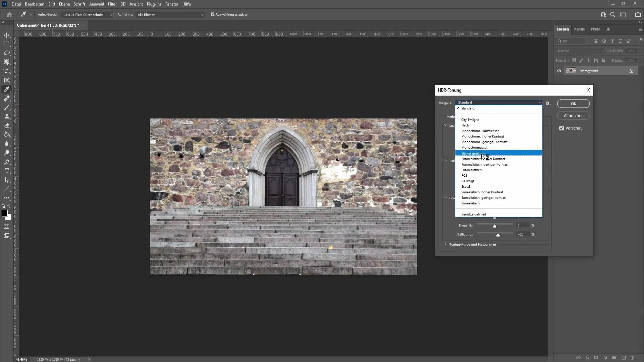Expand Toning-Kurve und Histogramm section
644x362 pixels.
click(445, 244)
